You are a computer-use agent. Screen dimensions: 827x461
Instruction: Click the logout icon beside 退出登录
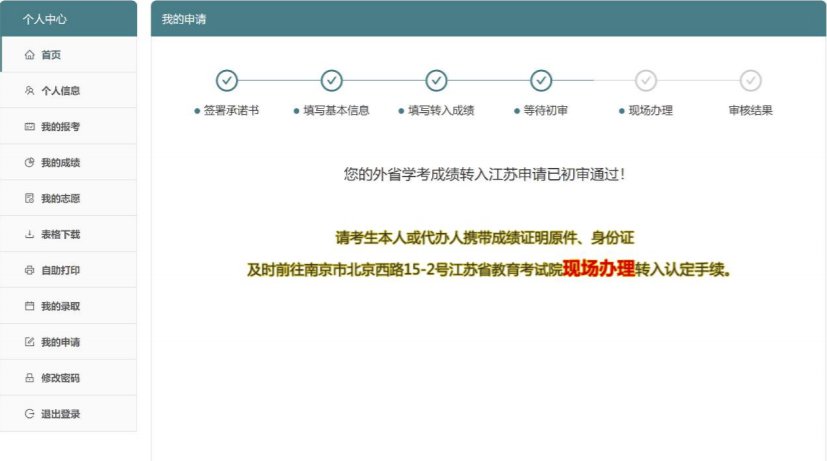coord(30,414)
